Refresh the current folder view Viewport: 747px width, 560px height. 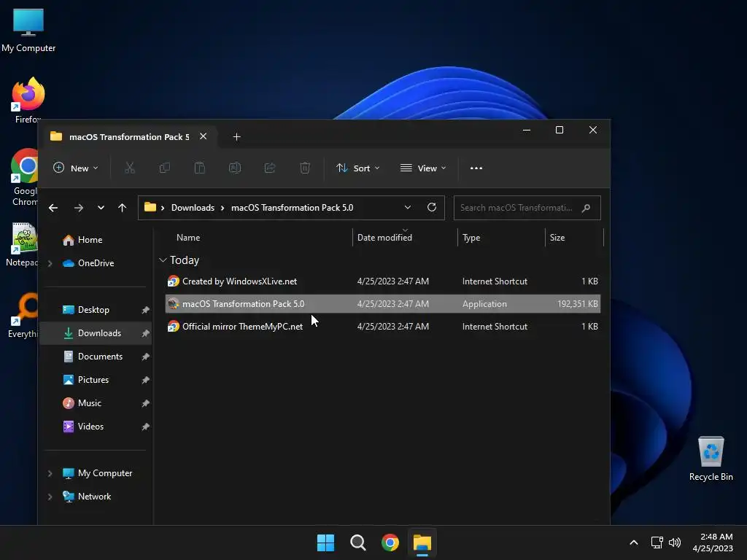(432, 208)
